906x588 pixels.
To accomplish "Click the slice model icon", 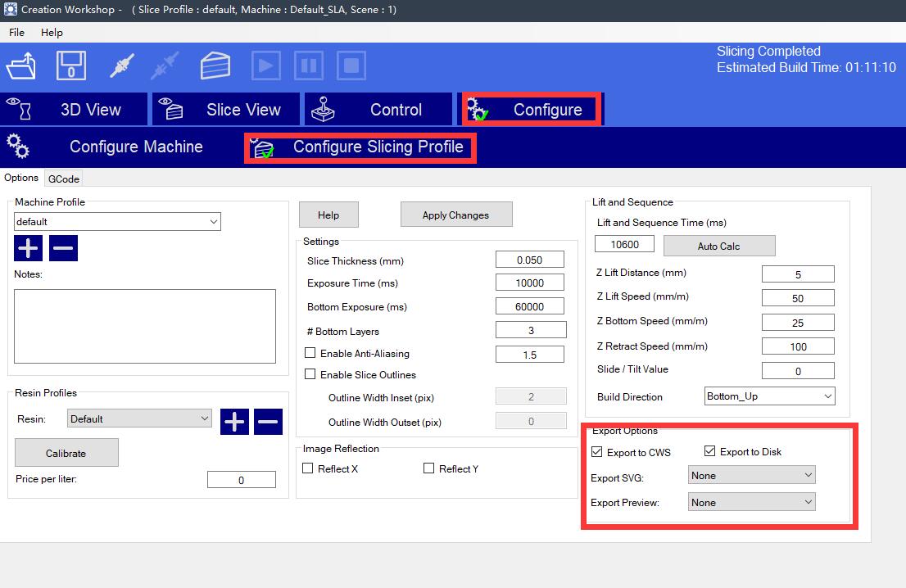I will [216, 66].
